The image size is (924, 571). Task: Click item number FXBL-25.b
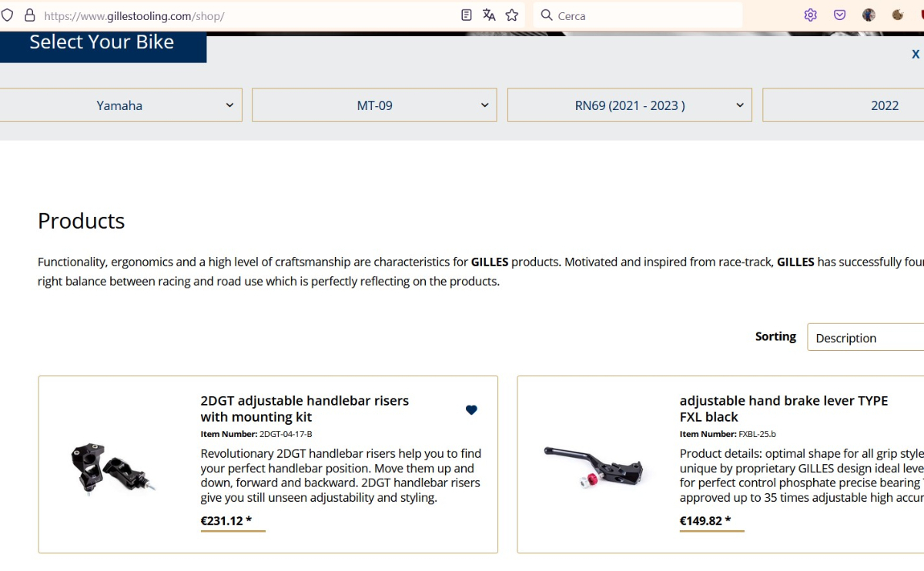pyautogui.click(x=757, y=434)
